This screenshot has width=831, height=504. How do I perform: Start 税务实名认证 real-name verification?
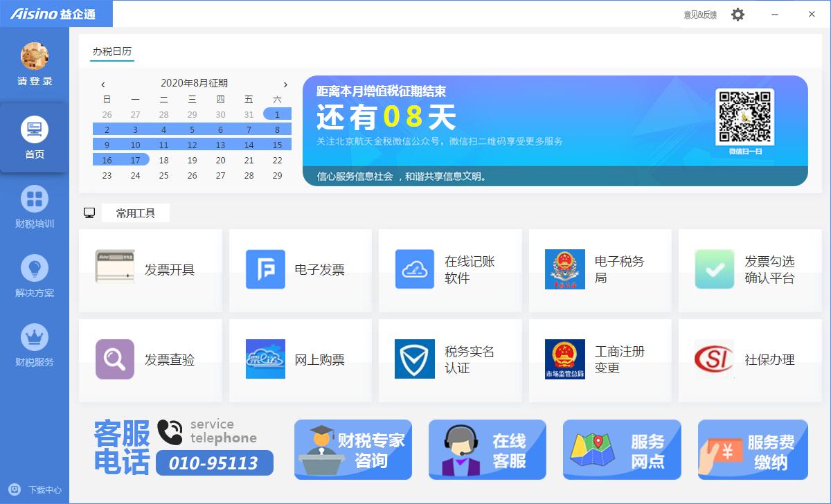[450, 359]
